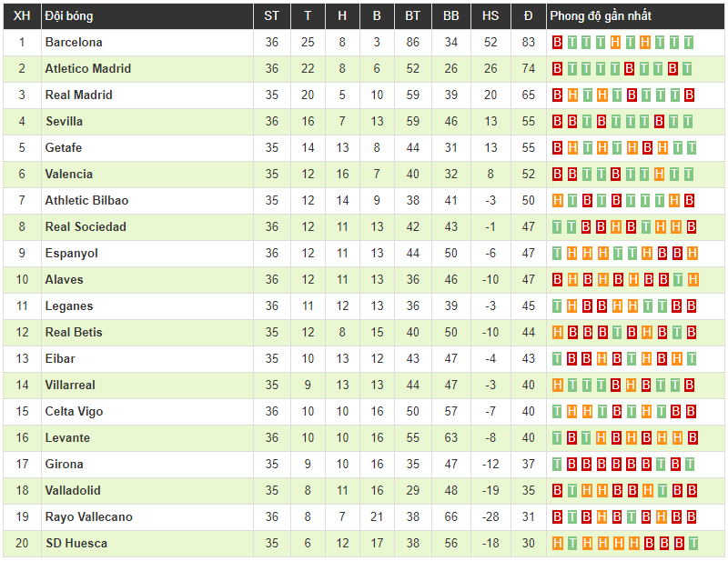Click the first form badge in SD Huesca's row
Viewport: 728px width, 561px height.
coord(558,544)
